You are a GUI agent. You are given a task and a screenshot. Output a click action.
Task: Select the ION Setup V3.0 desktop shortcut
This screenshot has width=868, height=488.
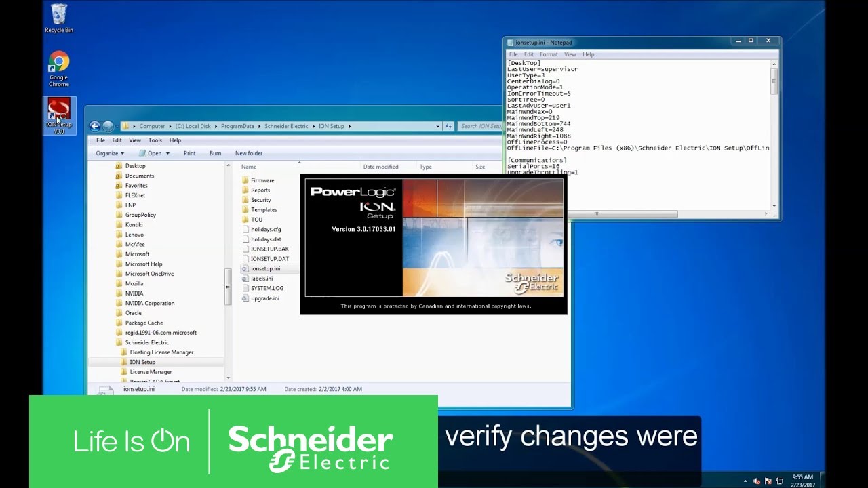click(59, 116)
